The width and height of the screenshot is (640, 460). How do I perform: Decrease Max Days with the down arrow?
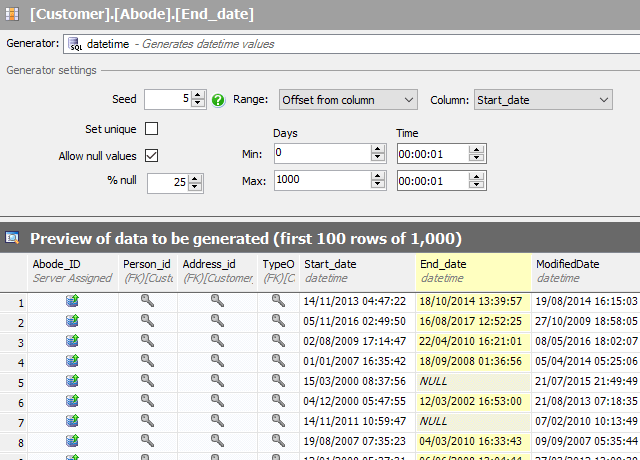tap(378, 185)
